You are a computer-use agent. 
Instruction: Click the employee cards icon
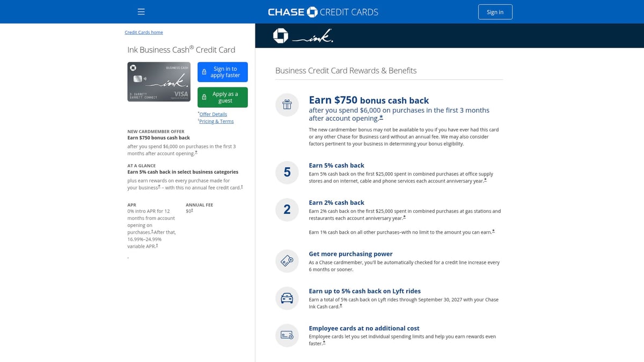tap(287, 335)
